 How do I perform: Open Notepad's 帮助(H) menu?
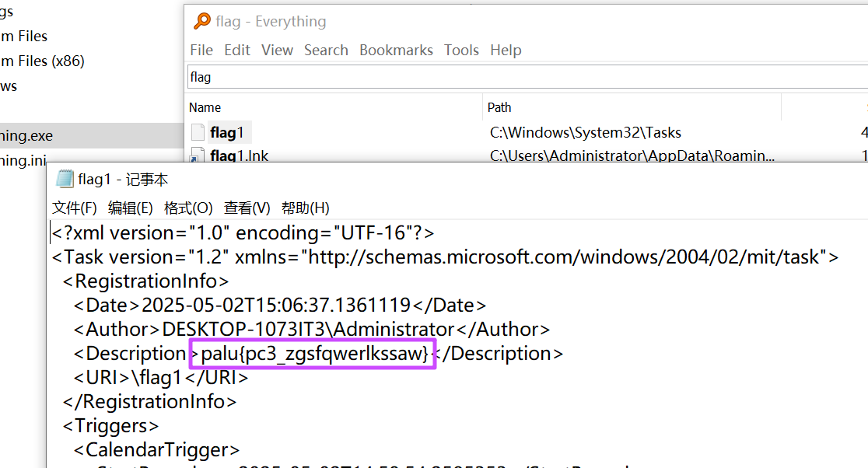(x=305, y=208)
